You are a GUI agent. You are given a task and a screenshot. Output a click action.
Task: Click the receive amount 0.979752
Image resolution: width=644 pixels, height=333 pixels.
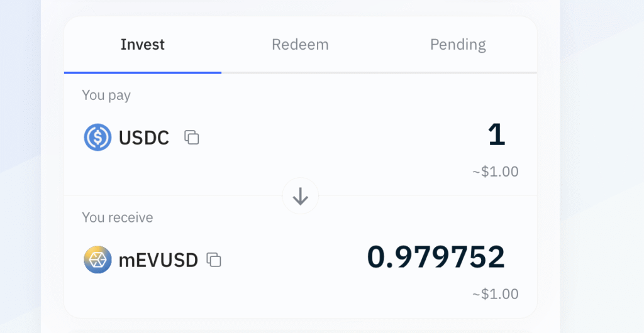[x=436, y=257]
